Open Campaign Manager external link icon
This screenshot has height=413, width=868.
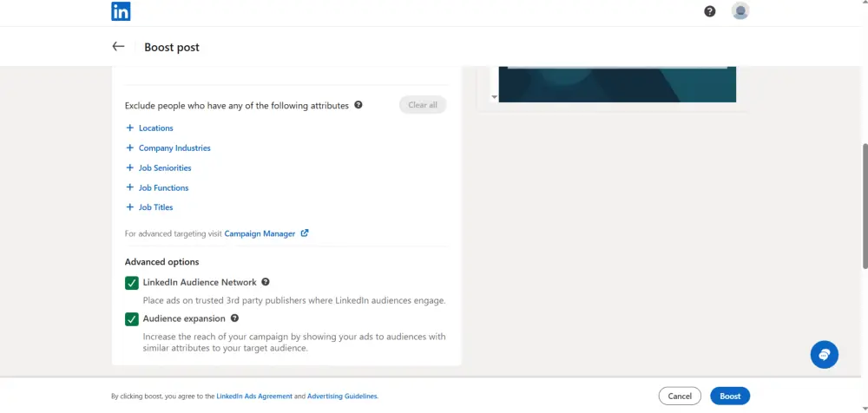pos(305,233)
